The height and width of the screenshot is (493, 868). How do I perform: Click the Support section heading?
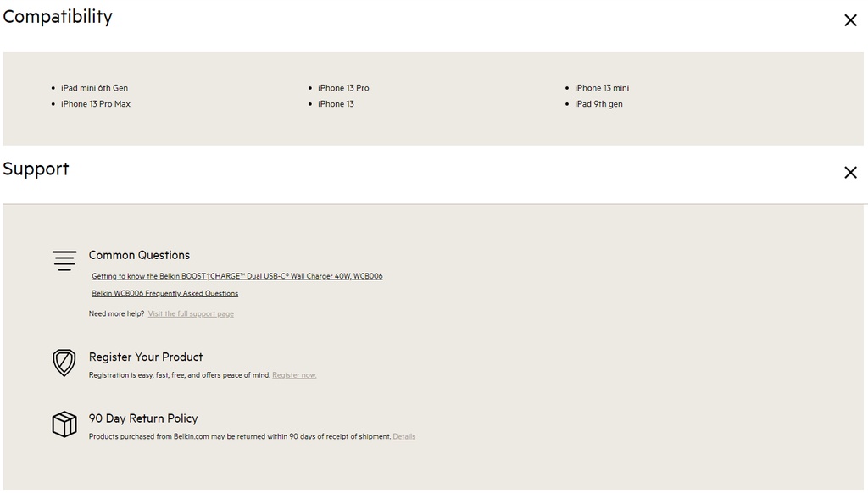(36, 169)
